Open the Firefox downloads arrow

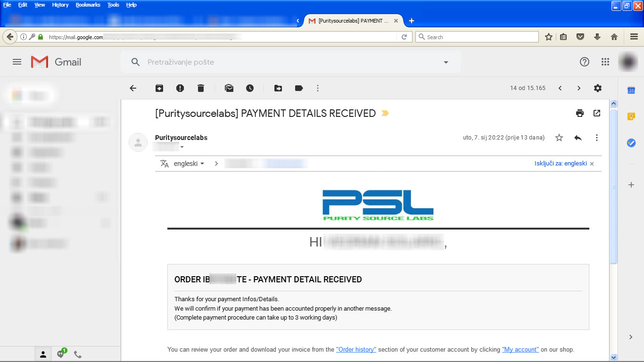click(597, 37)
